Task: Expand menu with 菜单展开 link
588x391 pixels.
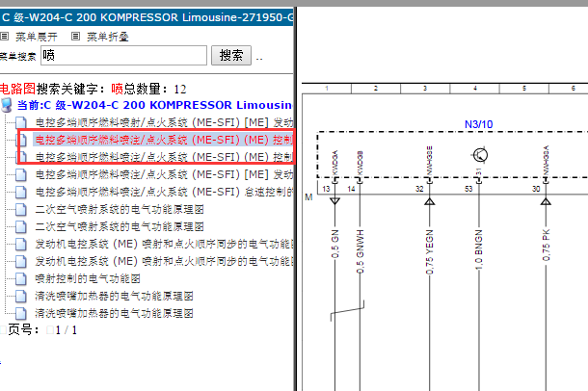Action: (37, 37)
